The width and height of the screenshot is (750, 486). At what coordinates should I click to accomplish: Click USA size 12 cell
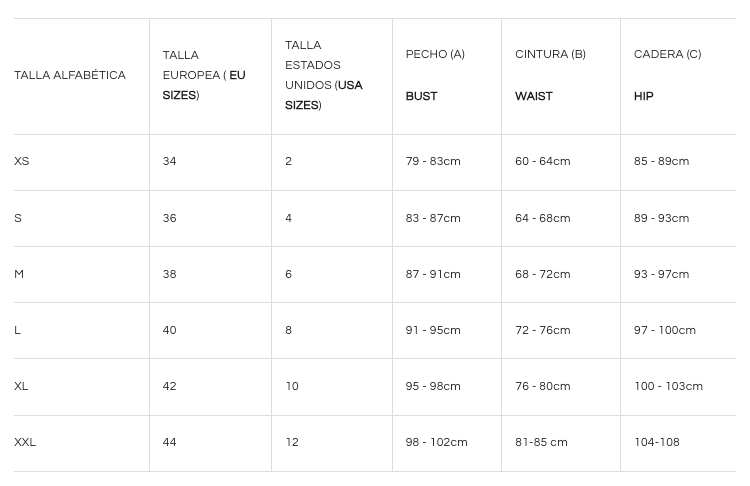(x=292, y=442)
